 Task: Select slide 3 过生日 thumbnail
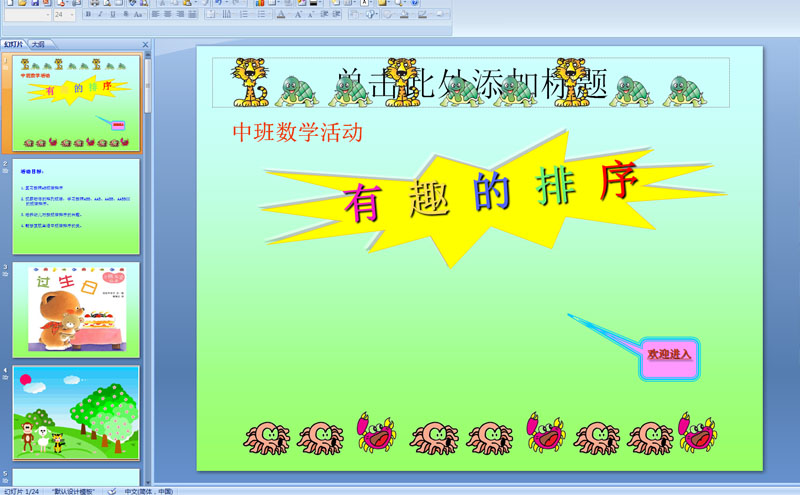click(x=76, y=310)
